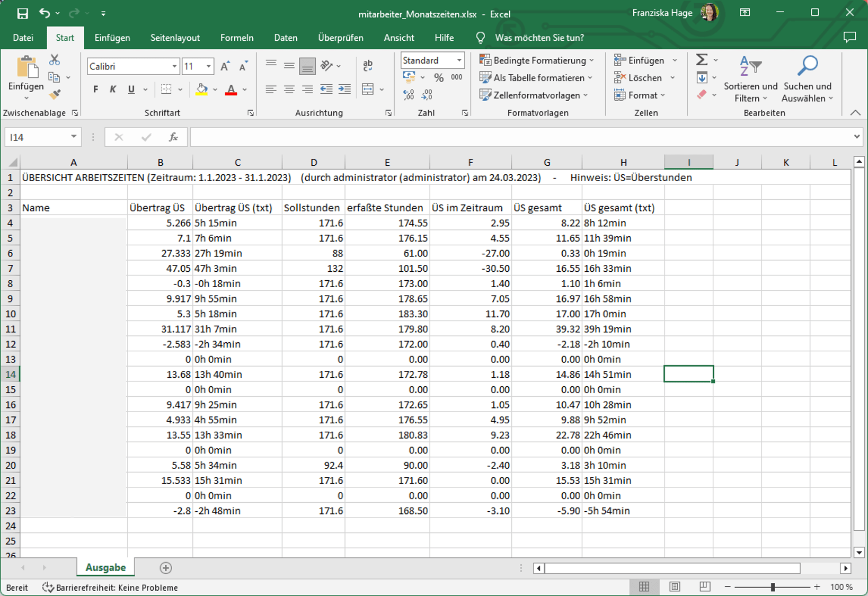Open the number format Standard dropdown
Viewport: 868px width, 596px height.
(x=459, y=60)
